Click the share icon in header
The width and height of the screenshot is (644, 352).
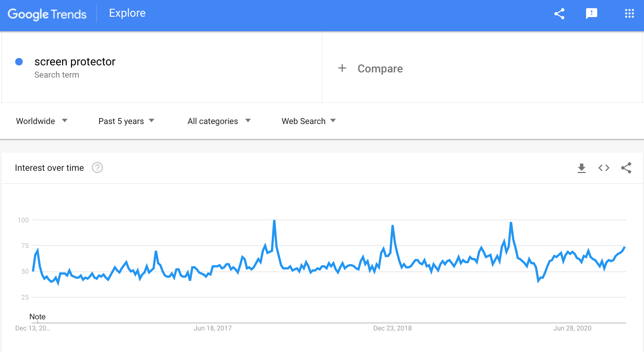[559, 14]
